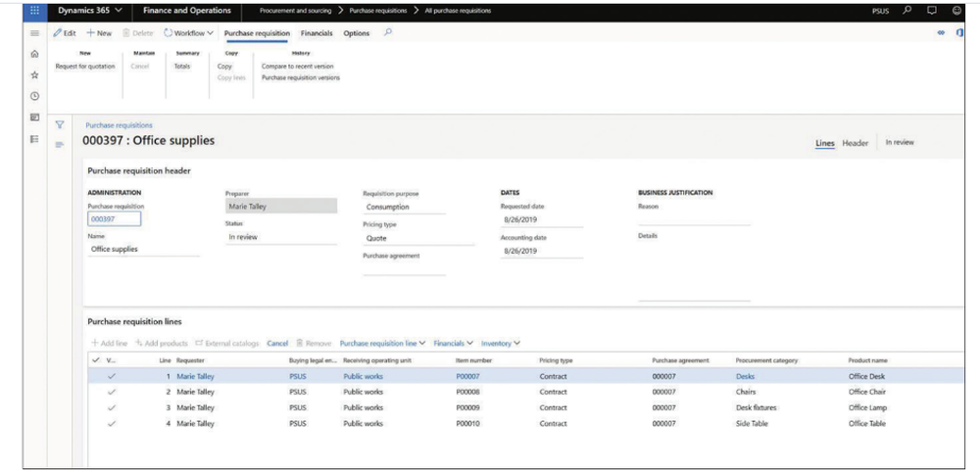
Task: Click the blue link icon in action pane
Action: [x=941, y=33]
